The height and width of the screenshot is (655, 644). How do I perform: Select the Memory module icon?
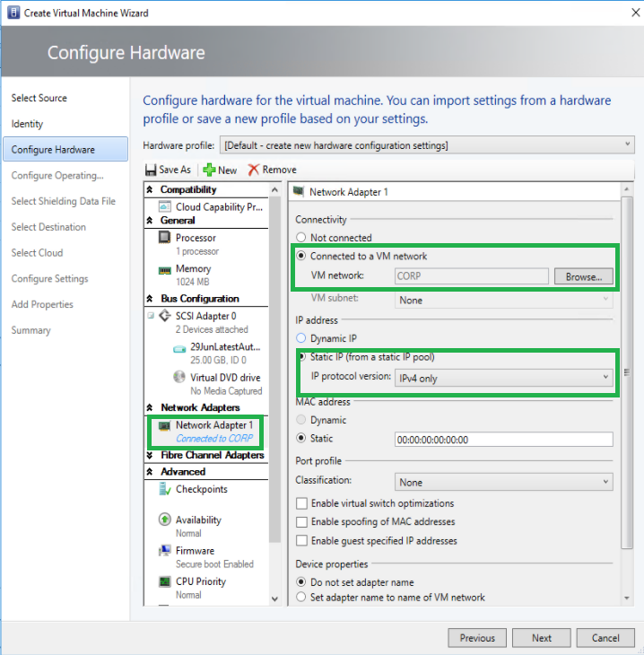click(164, 270)
